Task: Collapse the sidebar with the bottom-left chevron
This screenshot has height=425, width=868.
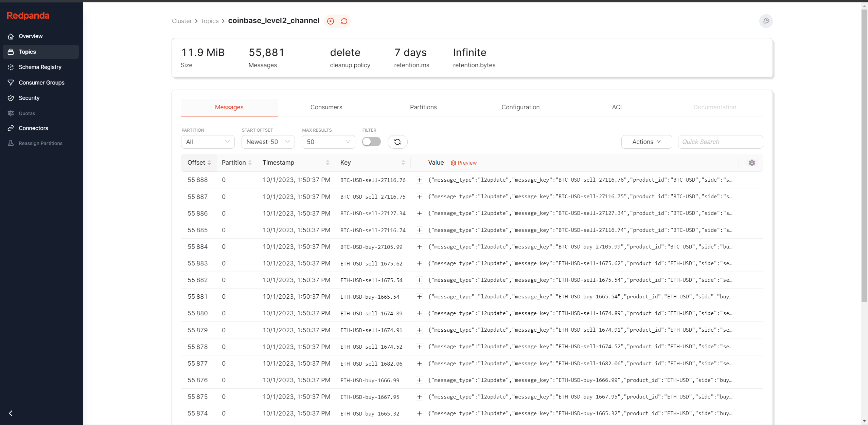Action: (11, 413)
